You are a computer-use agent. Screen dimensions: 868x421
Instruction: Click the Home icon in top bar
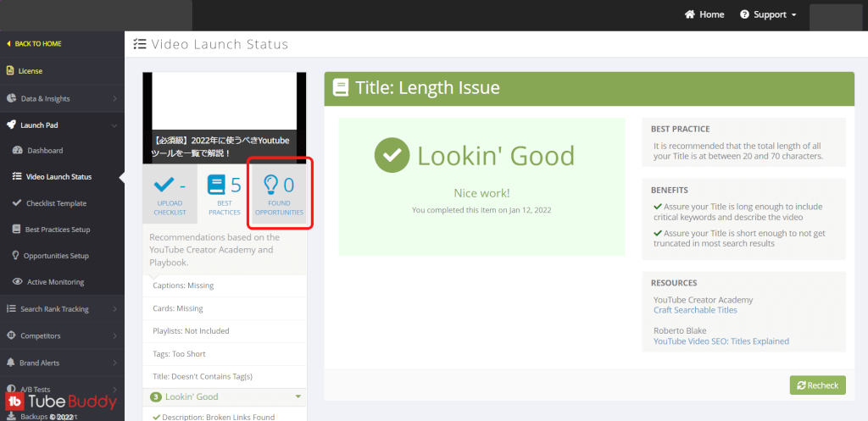(x=690, y=14)
